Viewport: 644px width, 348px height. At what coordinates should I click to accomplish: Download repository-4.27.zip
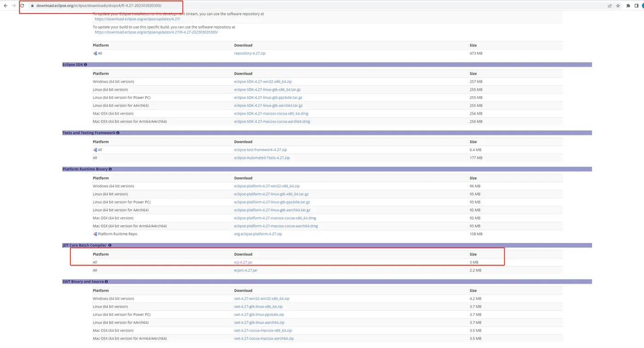[x=250, y=53]
